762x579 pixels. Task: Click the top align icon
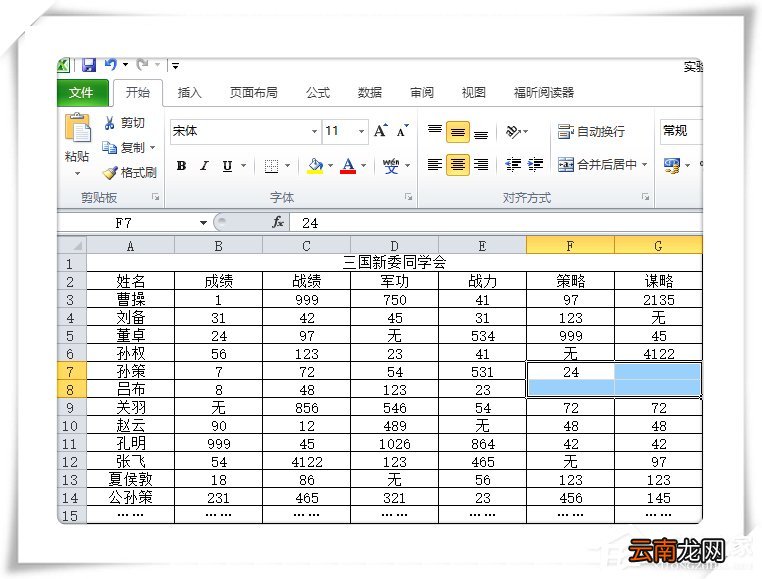point(434,131)
